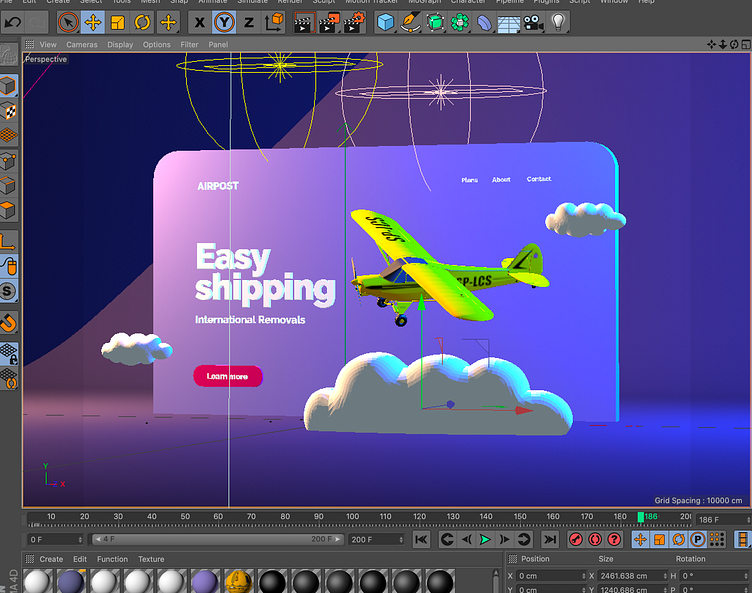This screenshot has height=593, width=752.
Task: Switch to Points mode in left sidebar
Action: click(9, 160)
